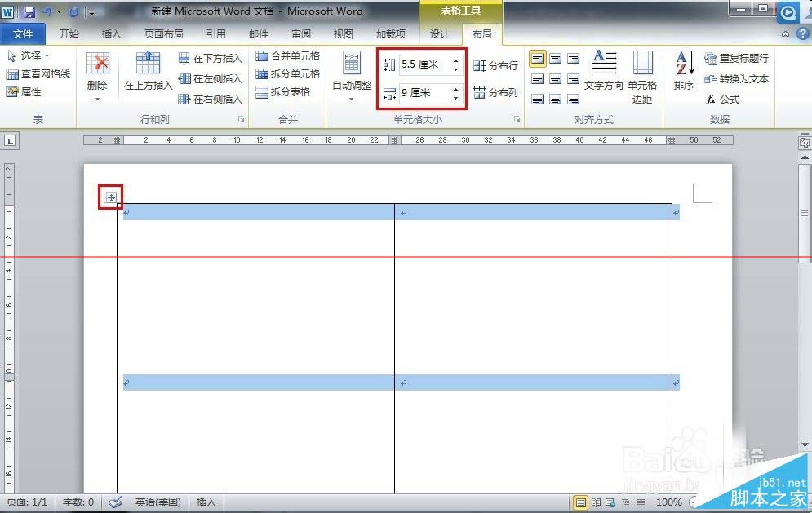Switch to the 设计 (Design) ribbon tab
This screenshot has width=812, height=513.
440,34
